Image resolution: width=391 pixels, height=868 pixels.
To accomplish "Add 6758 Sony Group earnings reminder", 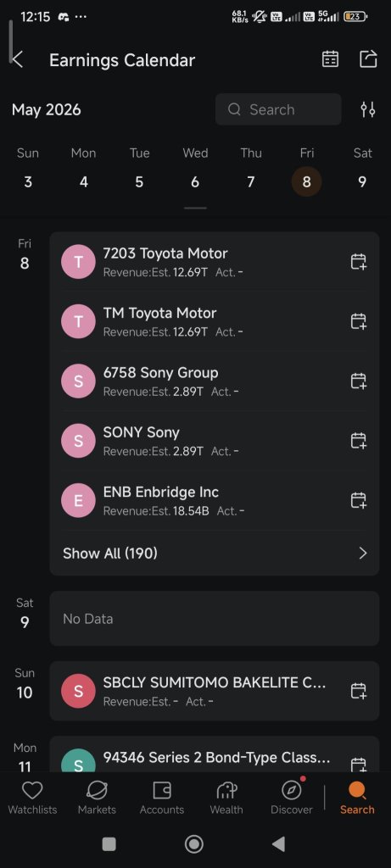I will (x=358, y=381).
